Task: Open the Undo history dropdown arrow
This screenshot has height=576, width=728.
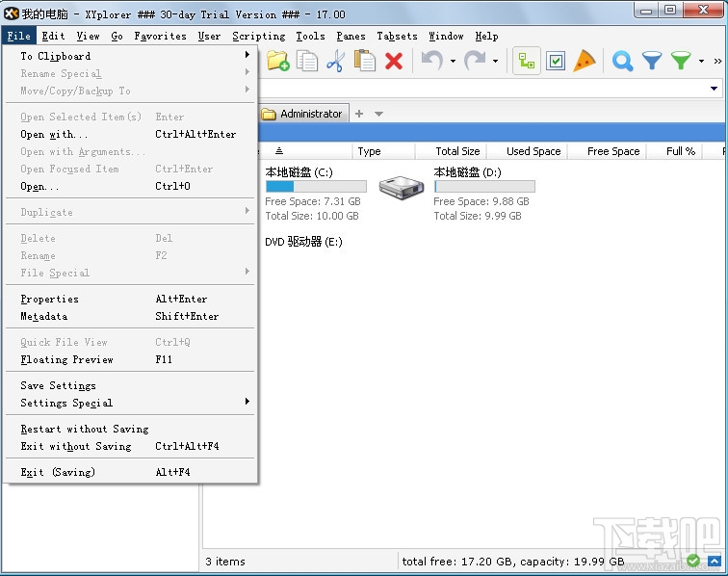Action: click(x=453, y=61)
